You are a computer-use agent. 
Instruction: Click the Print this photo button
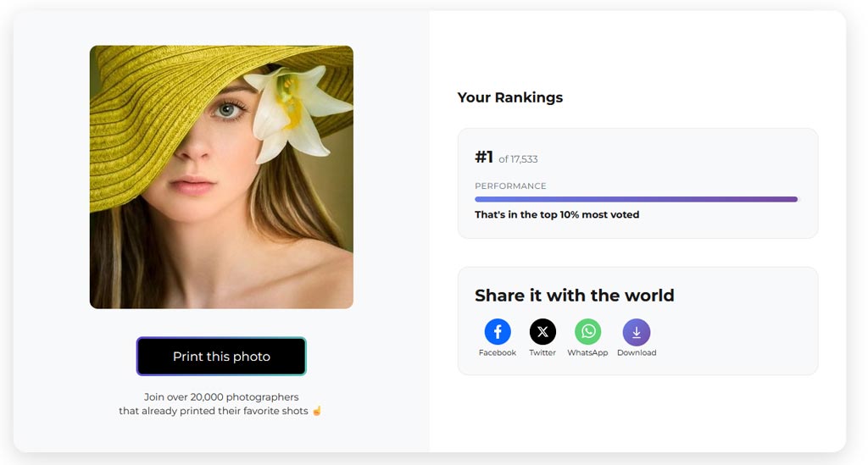click(x=221, y=357)
